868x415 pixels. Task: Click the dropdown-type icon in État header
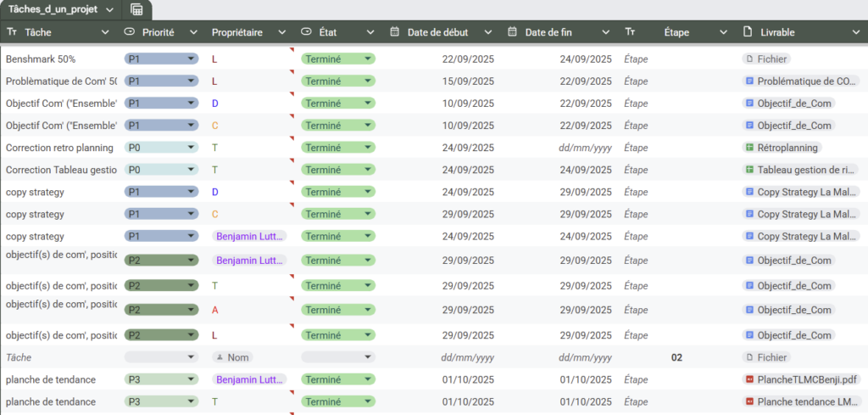click(307, 32)
